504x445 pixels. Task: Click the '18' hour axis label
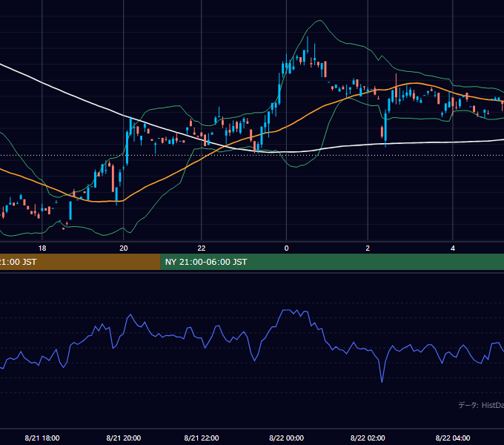42,248
